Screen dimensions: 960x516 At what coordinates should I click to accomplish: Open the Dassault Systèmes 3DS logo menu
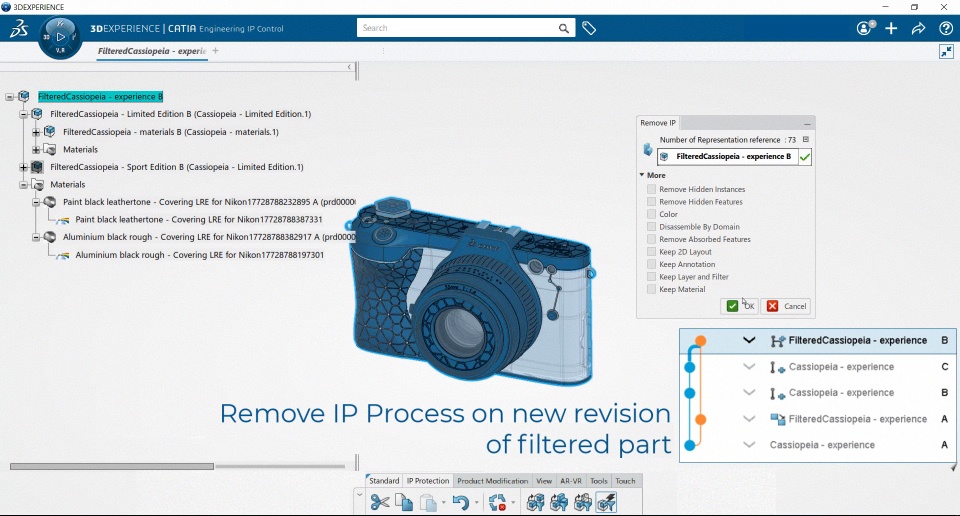(x=19, y=28)
